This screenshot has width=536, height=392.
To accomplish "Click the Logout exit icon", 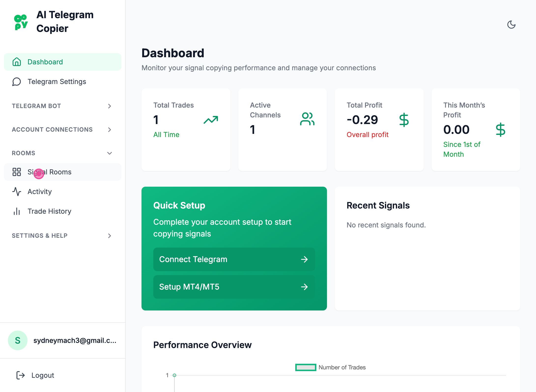I will pyautogui.click(x=21, y=375).
